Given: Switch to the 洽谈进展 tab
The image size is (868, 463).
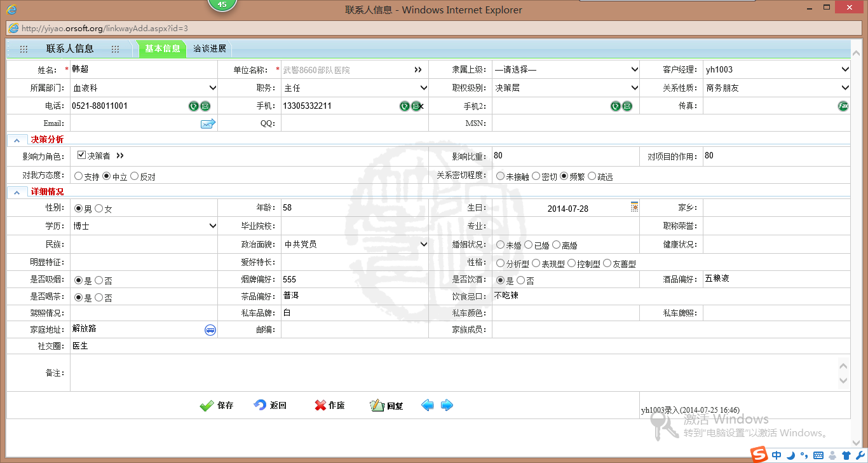Looking at the screenshot, I should pyautogui.click(x=210, y=48).
